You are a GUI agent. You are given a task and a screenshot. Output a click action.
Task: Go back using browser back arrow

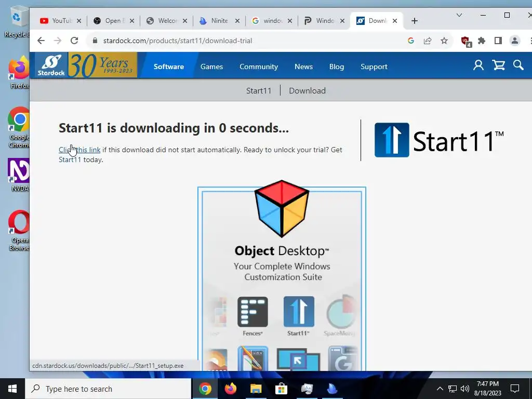click(41, 41)
